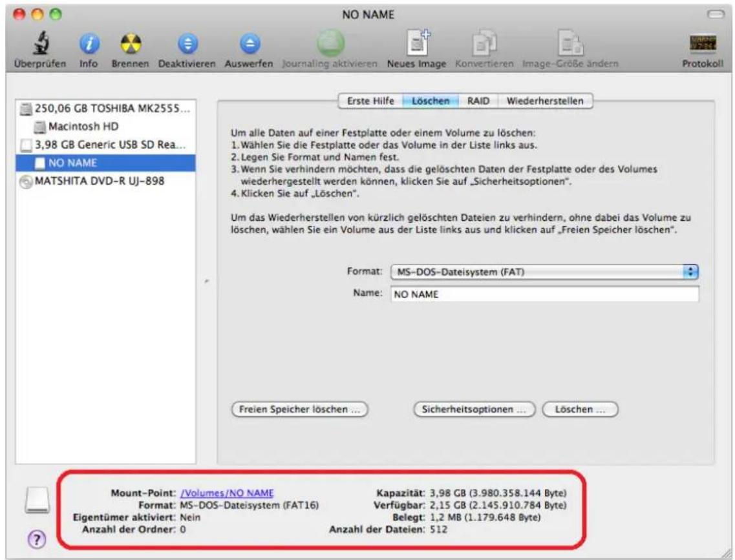Viewport: 735px width, 560px height.
Task: Click the Kapazität value 3,98 GB
Action: (x=498, y=493)
